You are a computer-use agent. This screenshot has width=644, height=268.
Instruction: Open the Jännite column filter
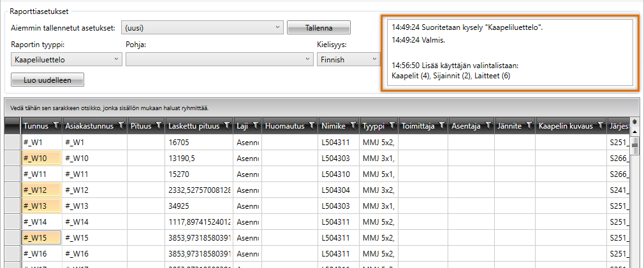[527, 126]
